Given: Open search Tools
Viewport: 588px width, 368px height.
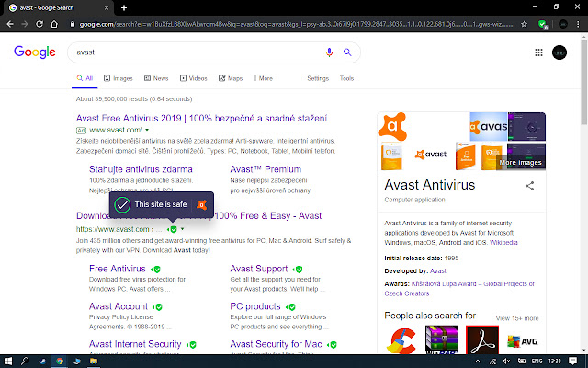Looking at the screenshot, I should pyautogui.click(x=347, y=78).
